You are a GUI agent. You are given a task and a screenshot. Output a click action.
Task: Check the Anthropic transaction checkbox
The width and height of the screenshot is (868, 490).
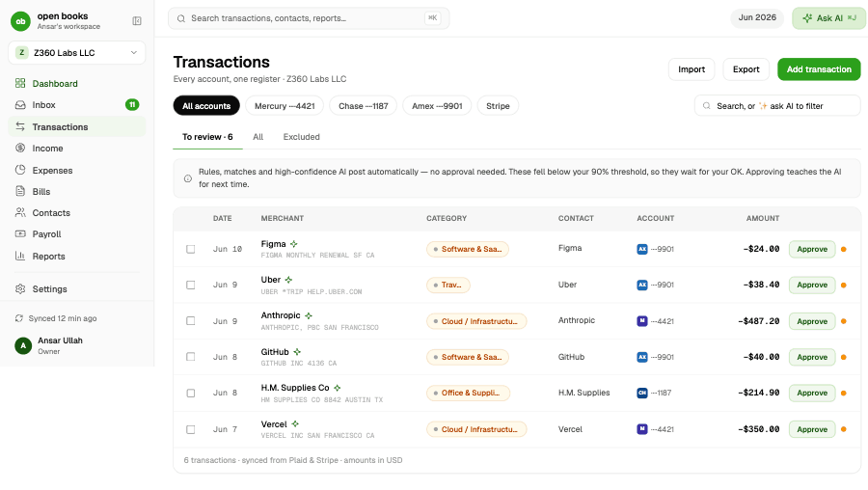(190, 321)
